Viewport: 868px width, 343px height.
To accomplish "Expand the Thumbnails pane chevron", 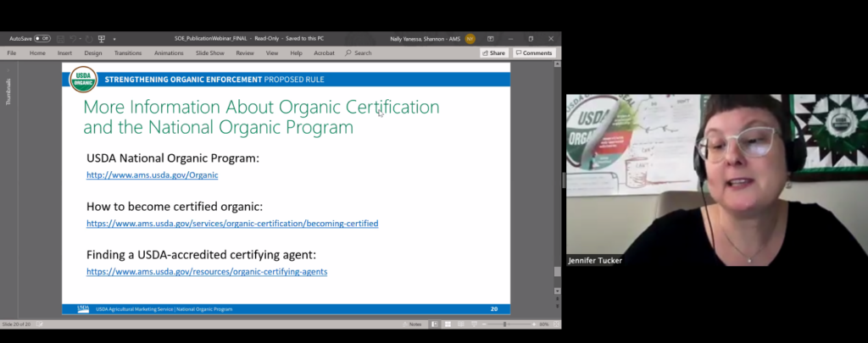I will coord(8,69).
